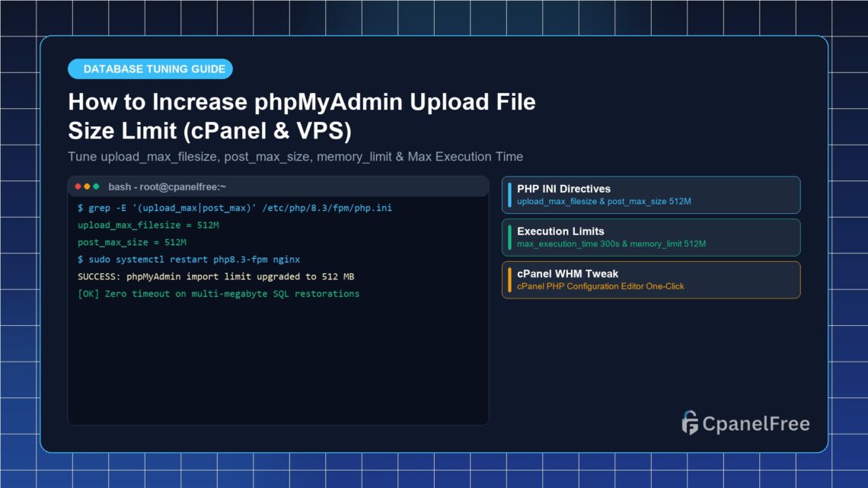Click the yellow terminal window dot
Image resolution: width=868 pixels, height=488 pixels.
87,187
